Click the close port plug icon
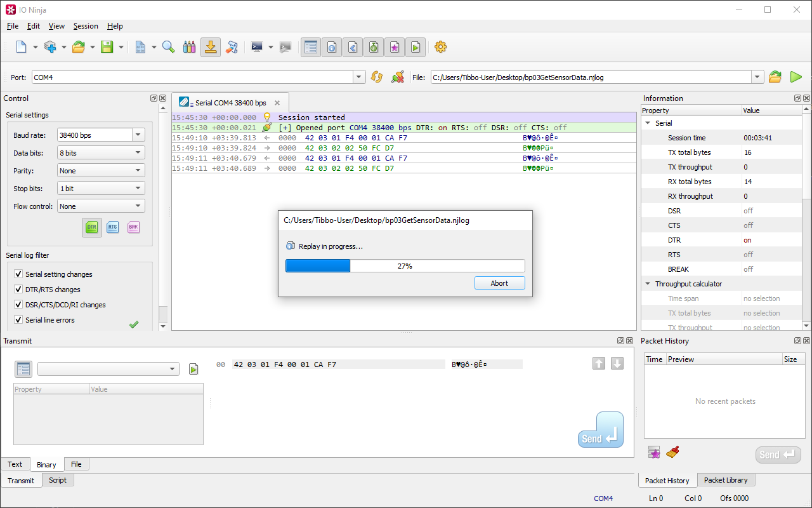 pyautogui.click(x=398, y=77)
